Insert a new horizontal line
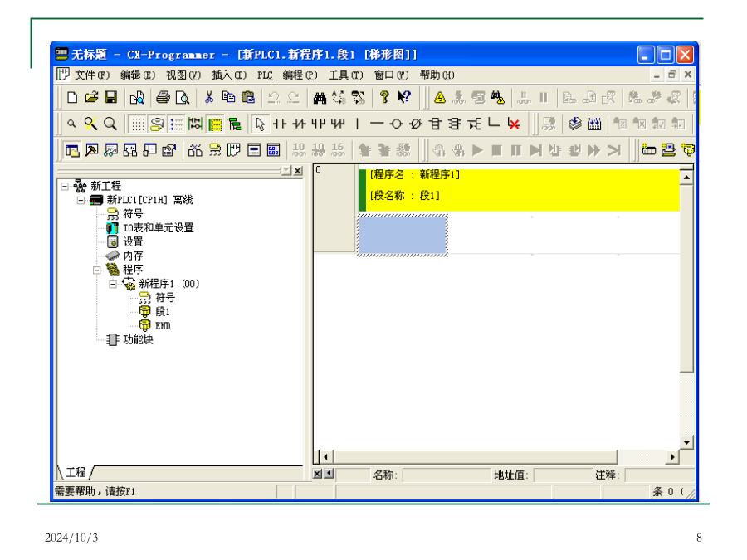 (376, 124)
